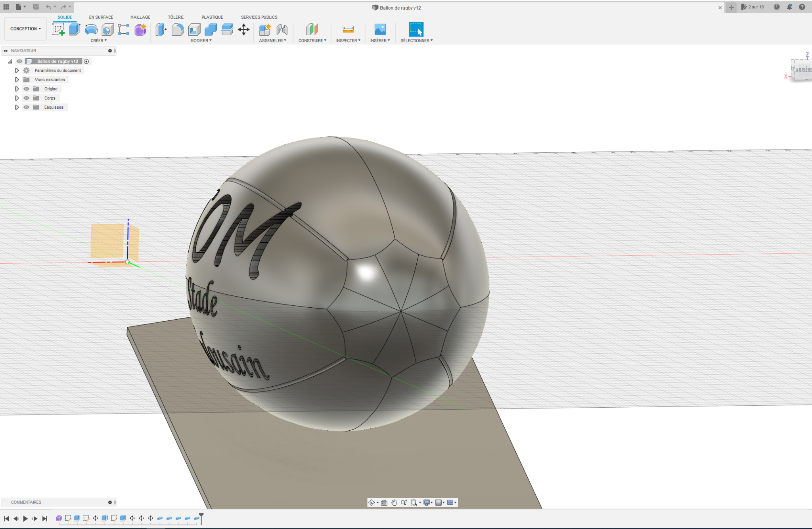Image resolution: width=812 pixels, height=529 pixels.
Task: Open the Help question mark icon
Action: click(802, 7)
